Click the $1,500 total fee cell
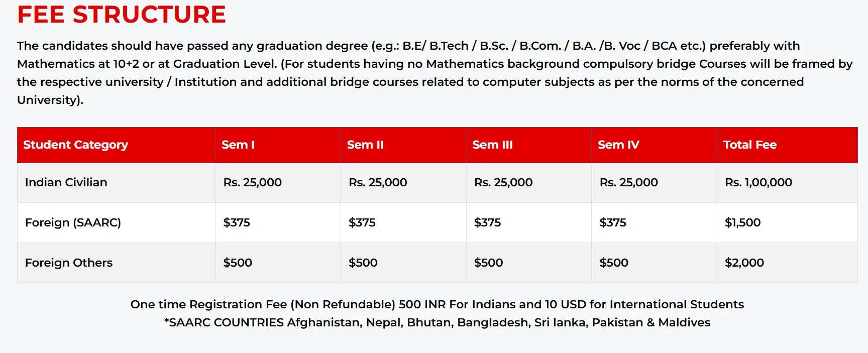Viewport: 868px width, 353px height. tap(742, 222)
